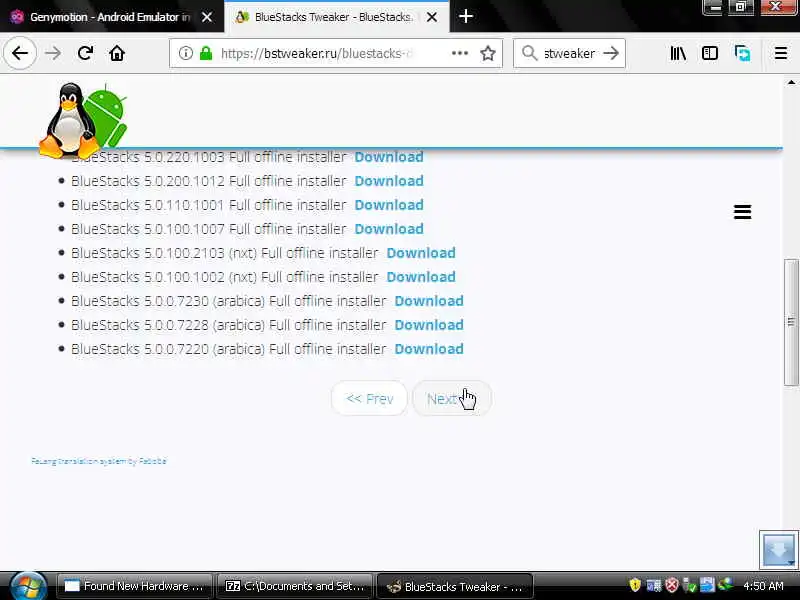Click the blue download arrow widget

pyautogui.click(x=779, y=549)
